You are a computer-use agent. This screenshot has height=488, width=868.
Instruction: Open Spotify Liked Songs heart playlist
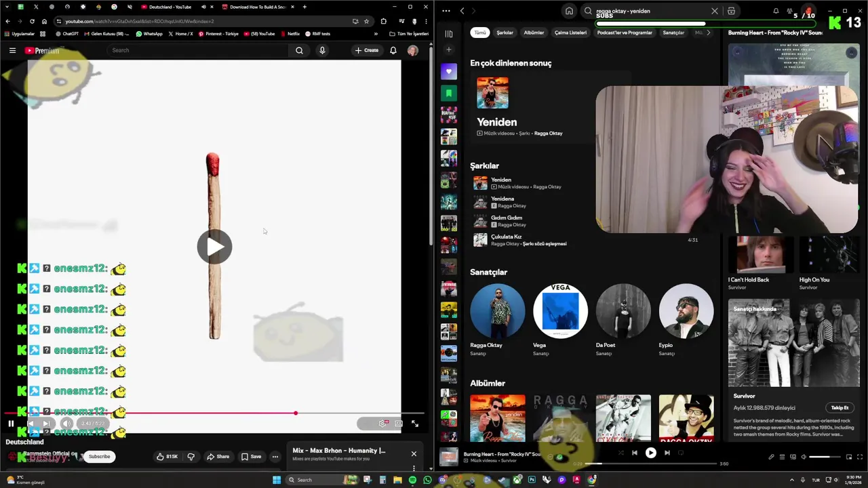[x=449, y=71]
